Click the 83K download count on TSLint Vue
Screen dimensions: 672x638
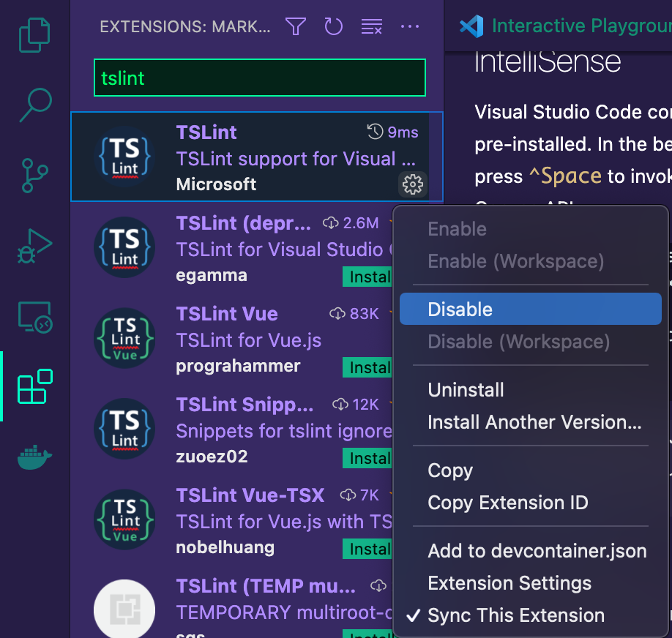coord(354,314)
